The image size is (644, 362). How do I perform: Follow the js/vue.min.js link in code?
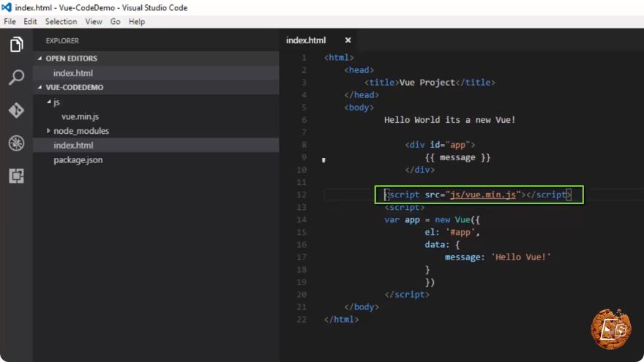482,195
